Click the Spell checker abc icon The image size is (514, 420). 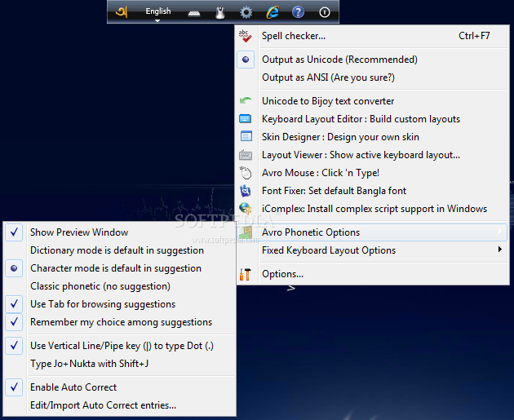[x=245, y=36]
